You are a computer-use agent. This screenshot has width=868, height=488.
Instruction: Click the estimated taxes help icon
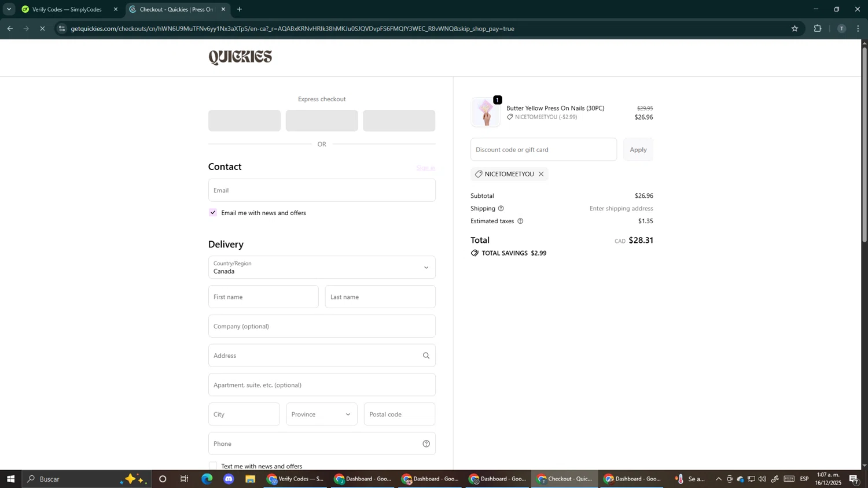520,221
